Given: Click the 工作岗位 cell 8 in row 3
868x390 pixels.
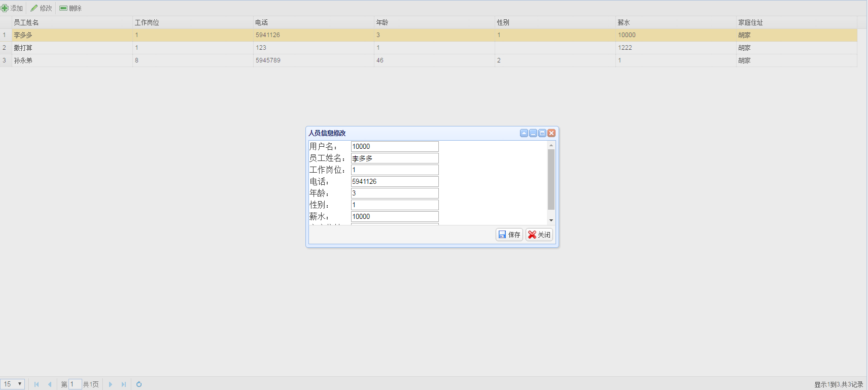Looking at the screenshot, I should click(193, 60).
